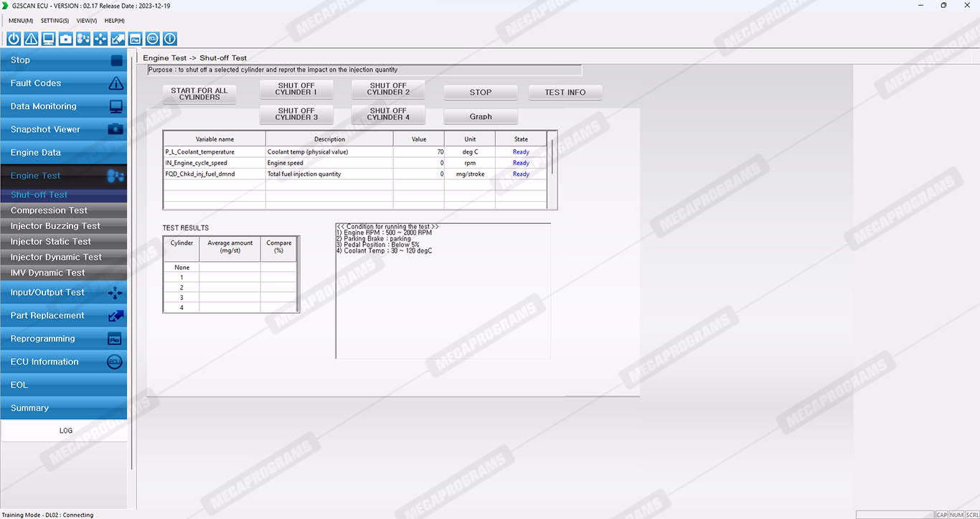The image size is (980, 519).
Task: Click the part replacement toolbar icon
Action: point(118,39)
